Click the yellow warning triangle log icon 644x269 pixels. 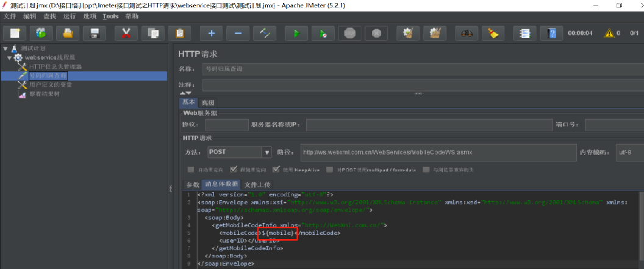click(x=609, y=34)
